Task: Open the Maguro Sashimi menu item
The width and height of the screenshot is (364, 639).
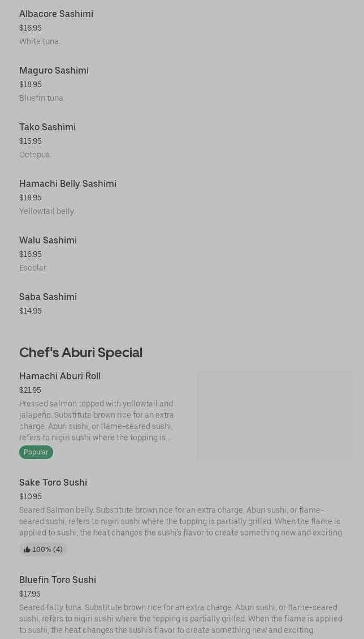Action: [54, 70]
